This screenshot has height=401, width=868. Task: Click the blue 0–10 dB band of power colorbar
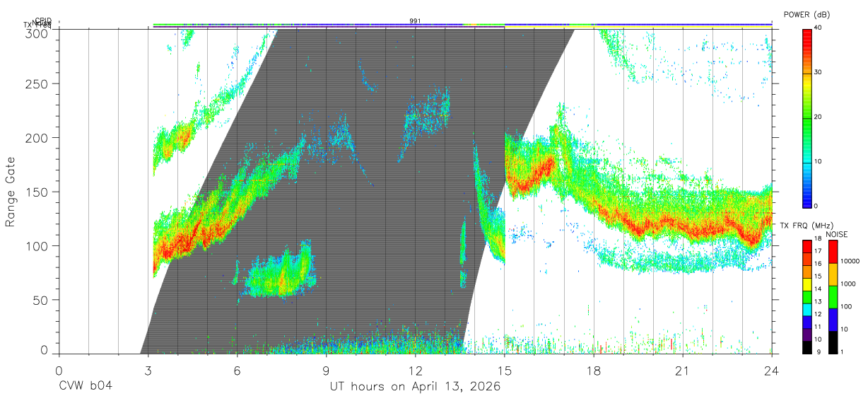point(807,184)
